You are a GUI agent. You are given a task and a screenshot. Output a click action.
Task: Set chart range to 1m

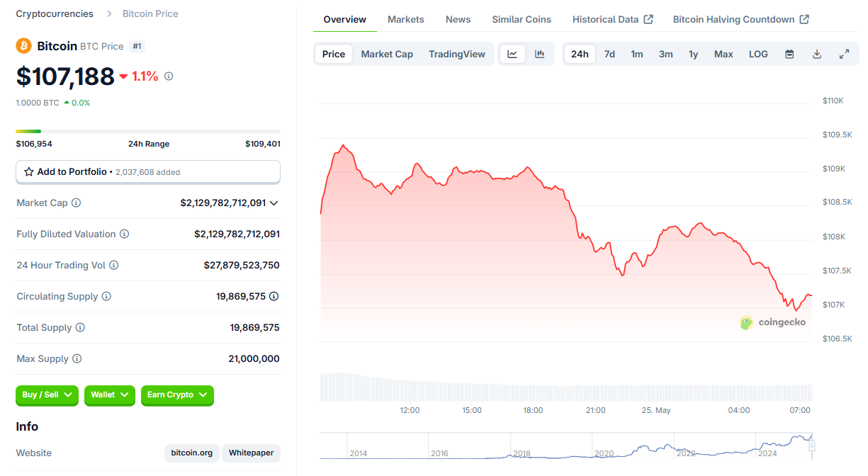point(637,54)
